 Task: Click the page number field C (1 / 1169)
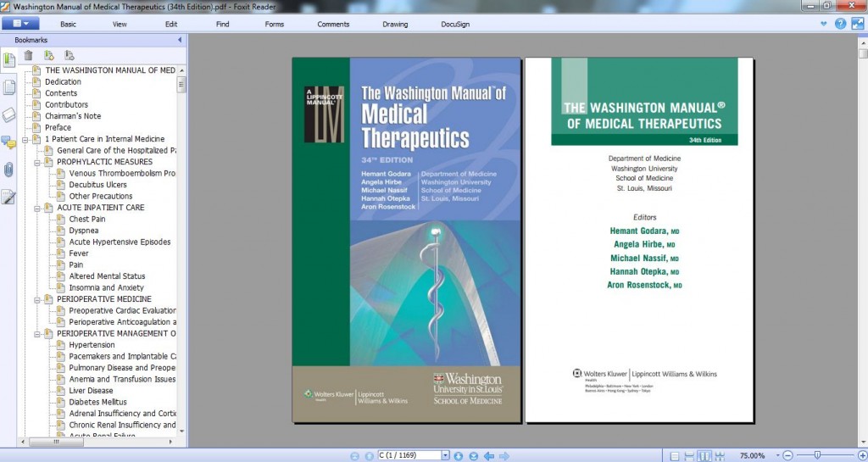pos(409,455)
